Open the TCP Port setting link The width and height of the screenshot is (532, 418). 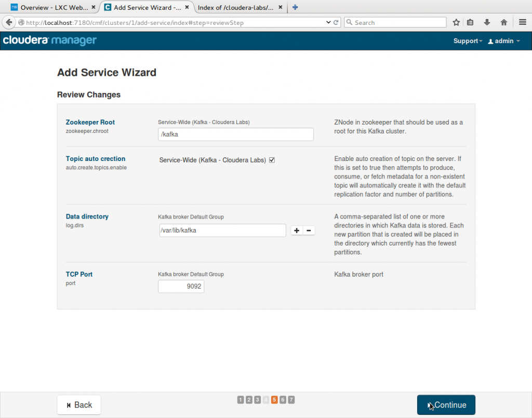click(79, 274)
